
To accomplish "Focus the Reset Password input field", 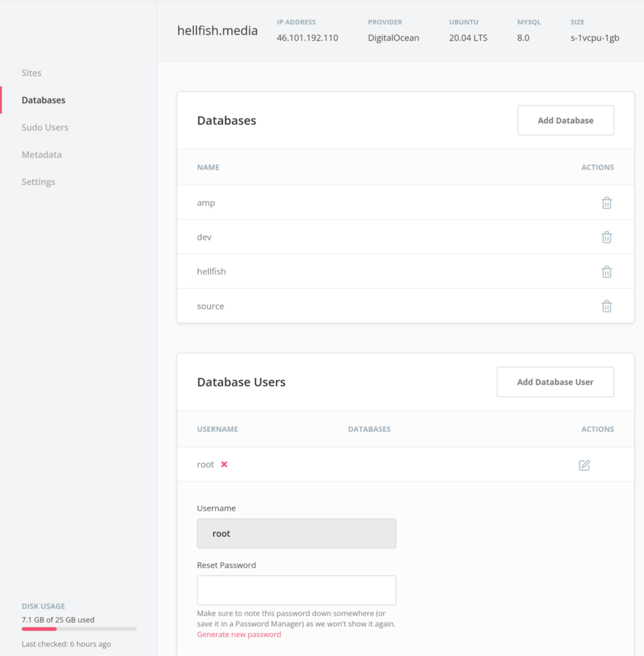I will 296,590.
